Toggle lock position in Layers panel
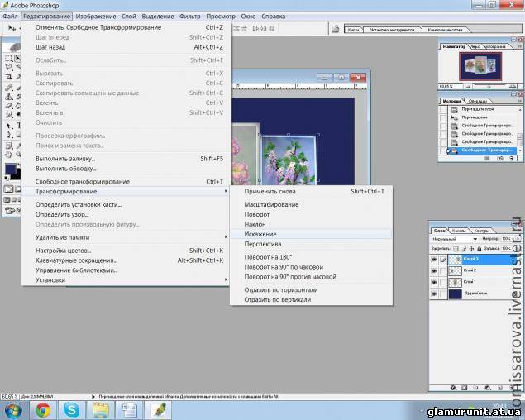 pos(471,249)
